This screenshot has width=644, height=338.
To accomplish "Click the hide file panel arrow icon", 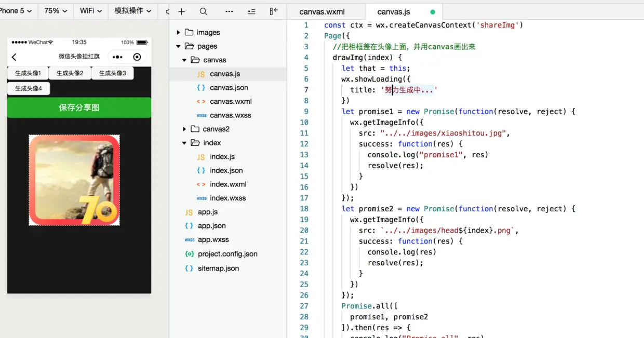I will coord(274,11).
